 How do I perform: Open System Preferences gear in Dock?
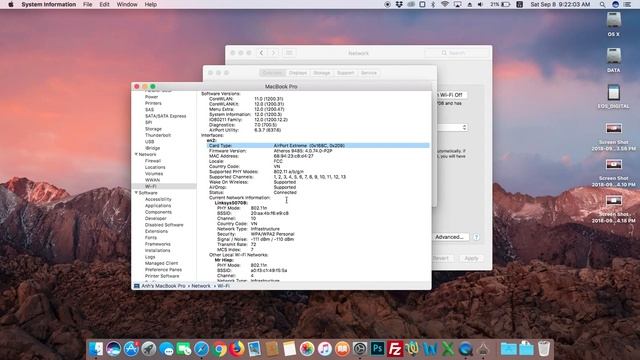coord(360,349)
